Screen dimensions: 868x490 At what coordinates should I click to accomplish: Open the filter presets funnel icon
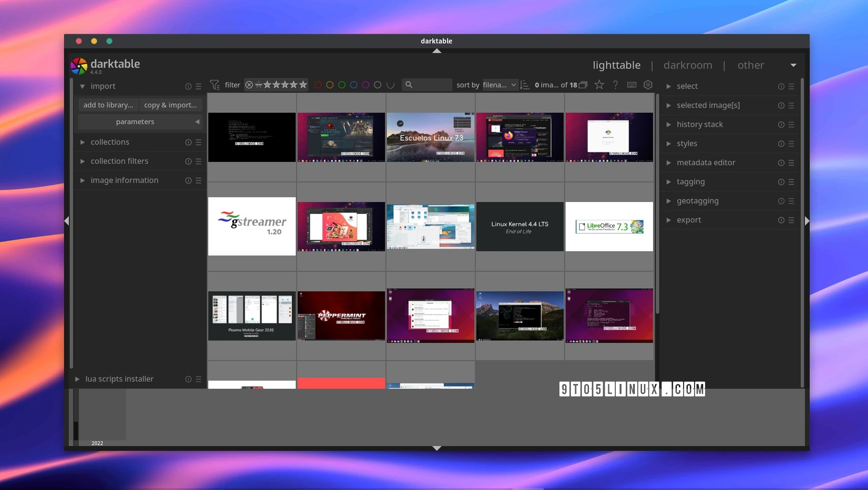[x=214, y=85]
